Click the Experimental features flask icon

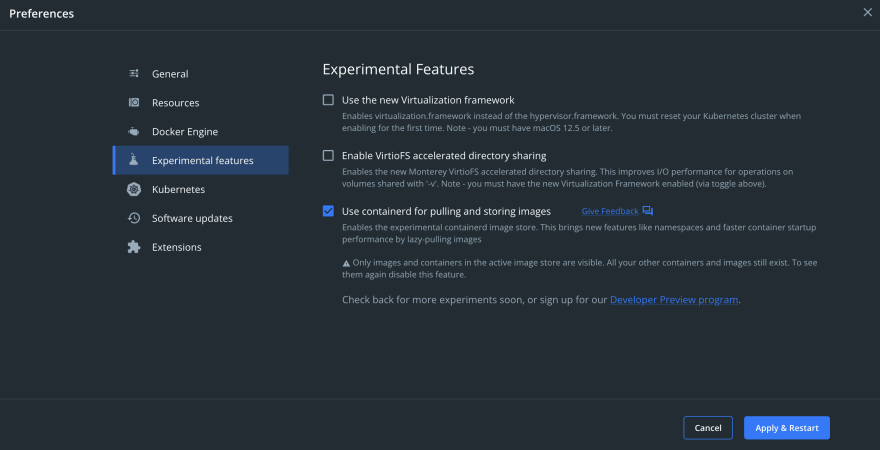point(134,160)
